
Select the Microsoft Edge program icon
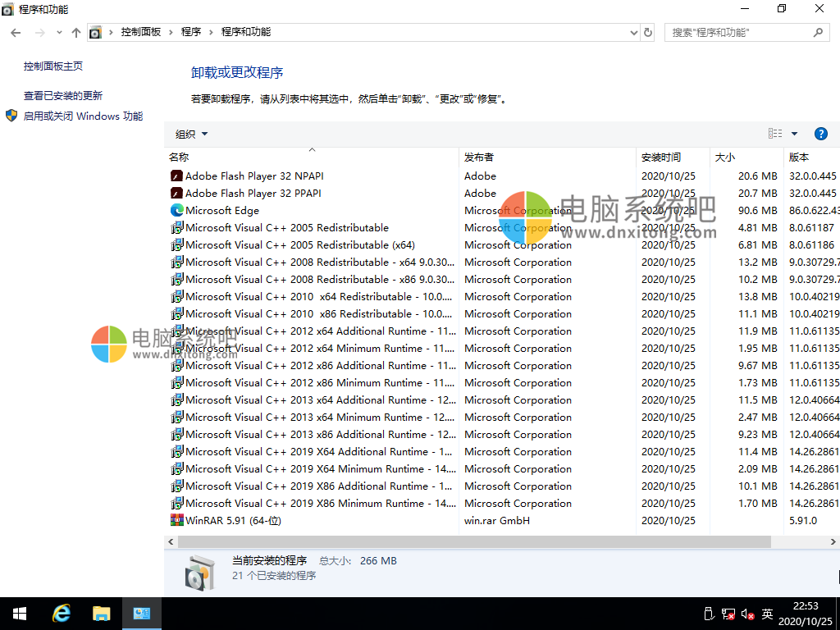[176, 210]
